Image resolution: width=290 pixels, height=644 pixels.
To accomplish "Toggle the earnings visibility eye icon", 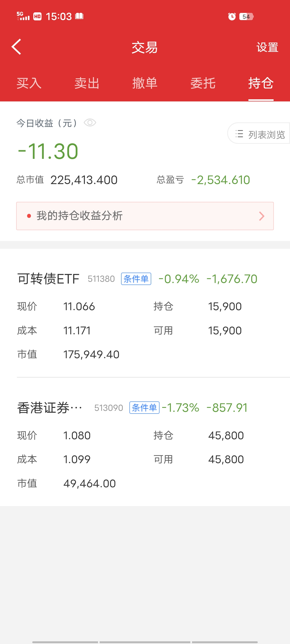I will click(90, 123).
